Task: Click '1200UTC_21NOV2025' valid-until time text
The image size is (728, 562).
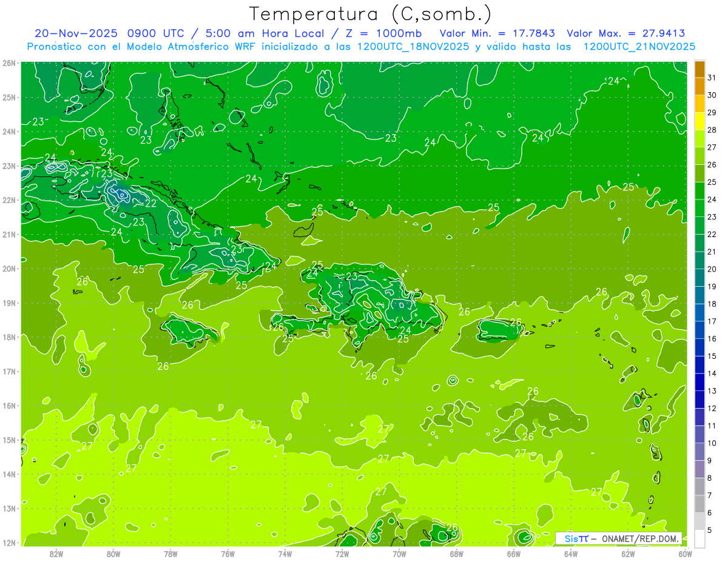Action: pyautogui.click(x=639, y=47)
